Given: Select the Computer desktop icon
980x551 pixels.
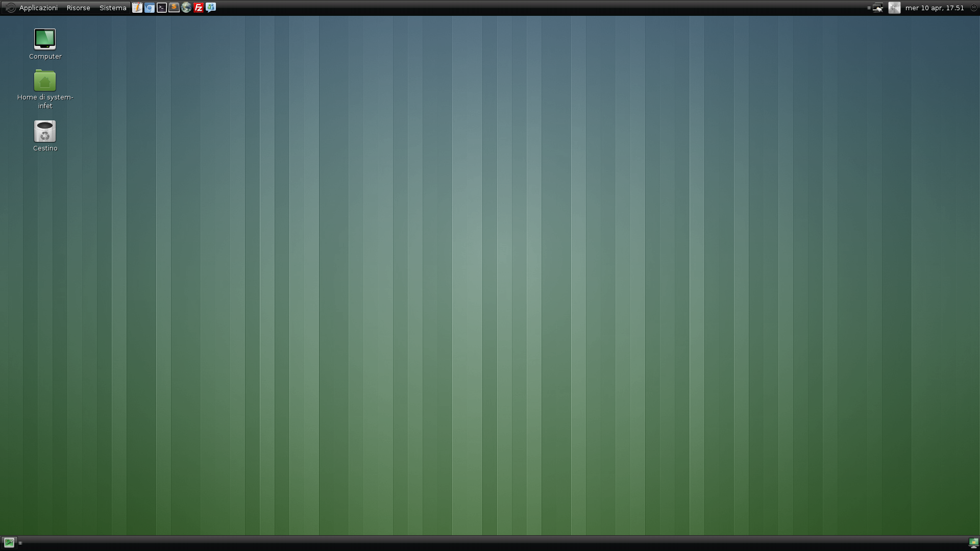Looking at the screenshot, I should (x=45, y=40).
